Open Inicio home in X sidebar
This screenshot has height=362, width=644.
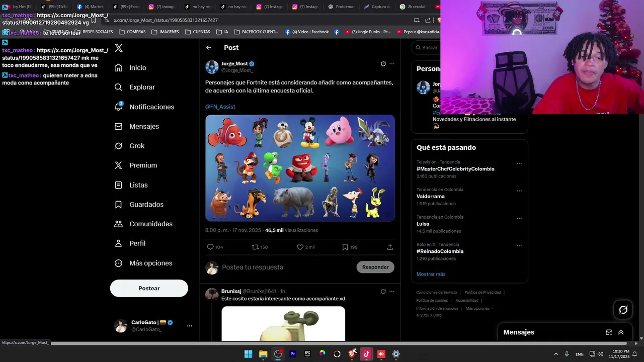click(130, 68)
